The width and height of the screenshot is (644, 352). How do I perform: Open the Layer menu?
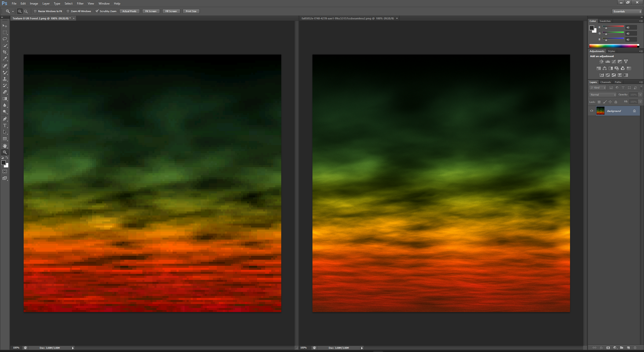click(x=46, y=4)
